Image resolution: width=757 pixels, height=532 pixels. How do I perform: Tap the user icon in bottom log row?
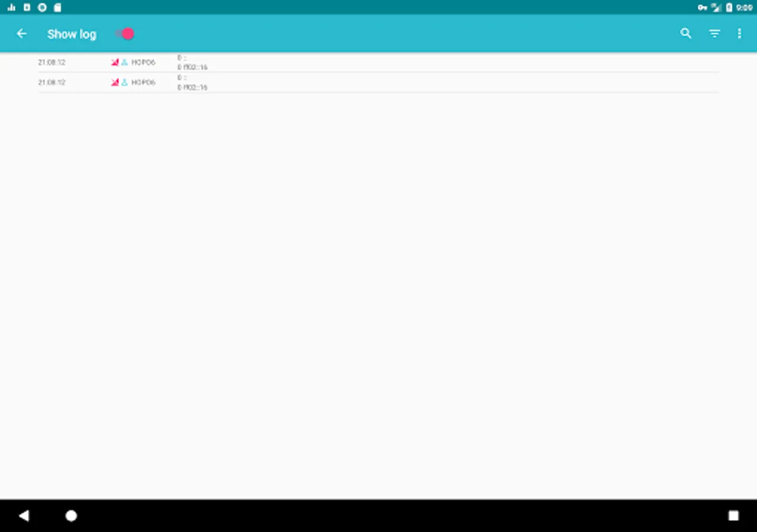[x=124, y=82]
